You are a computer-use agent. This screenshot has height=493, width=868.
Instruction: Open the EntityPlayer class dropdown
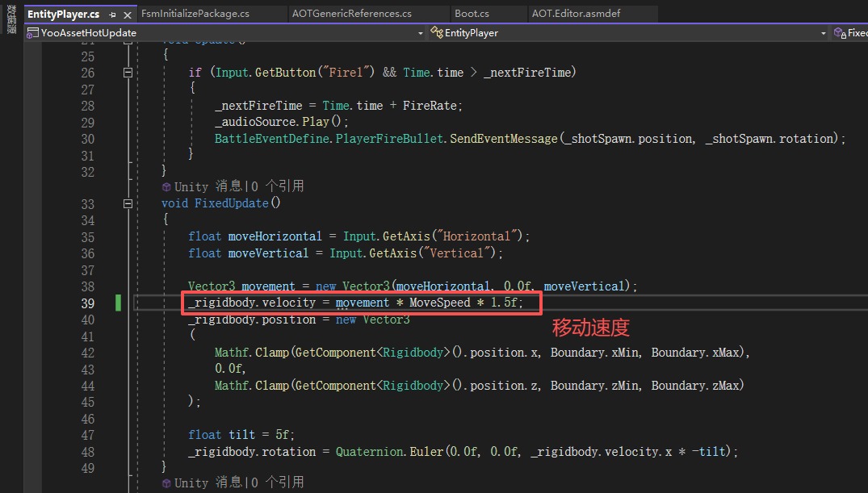629,32
